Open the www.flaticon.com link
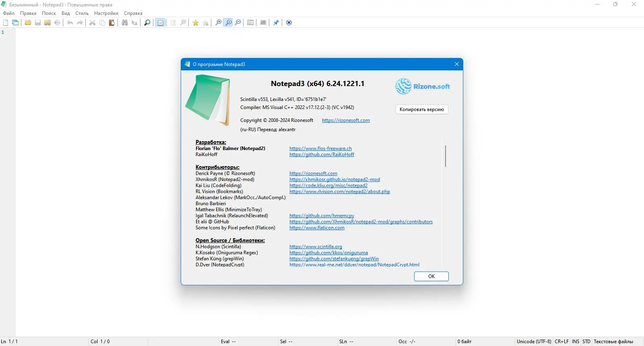Viewport: 644px width, 346px height. [317, 228]
